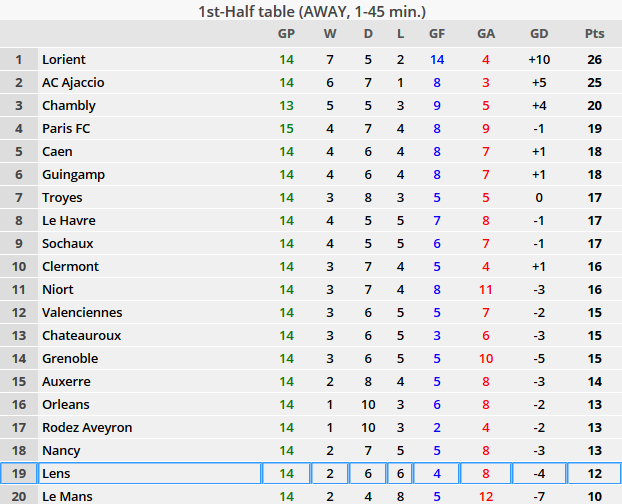
Task: Open the Guingamp team page
Action: point(73,174)
